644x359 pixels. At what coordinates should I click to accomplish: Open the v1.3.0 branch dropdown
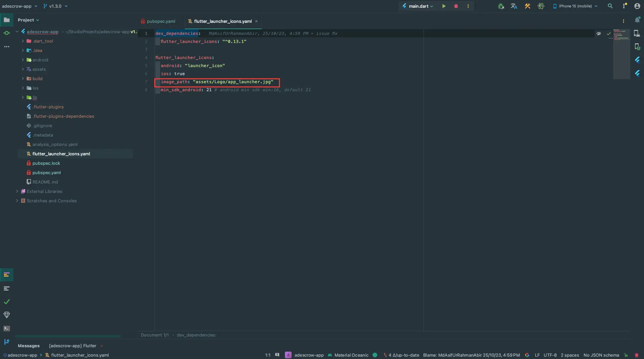point(55,6)
